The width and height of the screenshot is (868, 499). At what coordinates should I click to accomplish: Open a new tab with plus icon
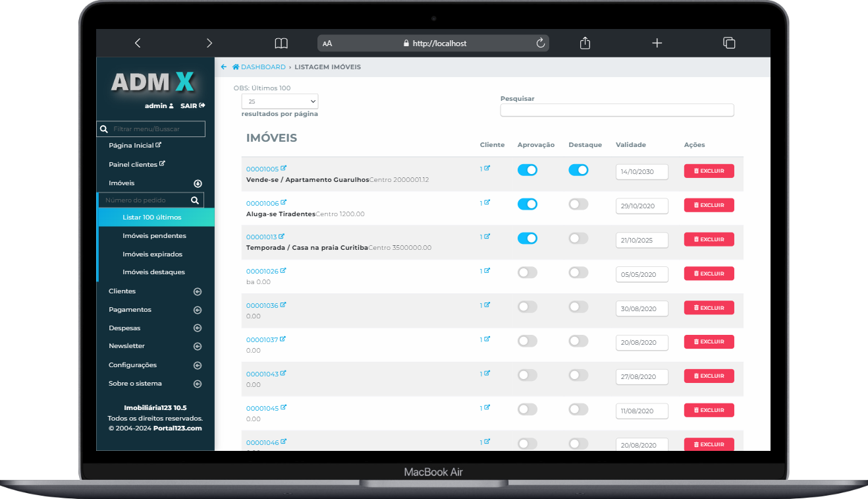coord(657,43)
